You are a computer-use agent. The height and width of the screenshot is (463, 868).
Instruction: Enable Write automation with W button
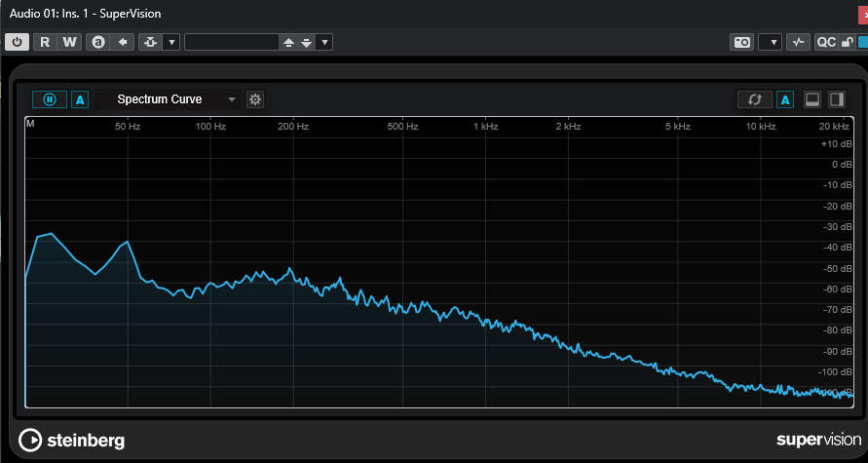69,42
